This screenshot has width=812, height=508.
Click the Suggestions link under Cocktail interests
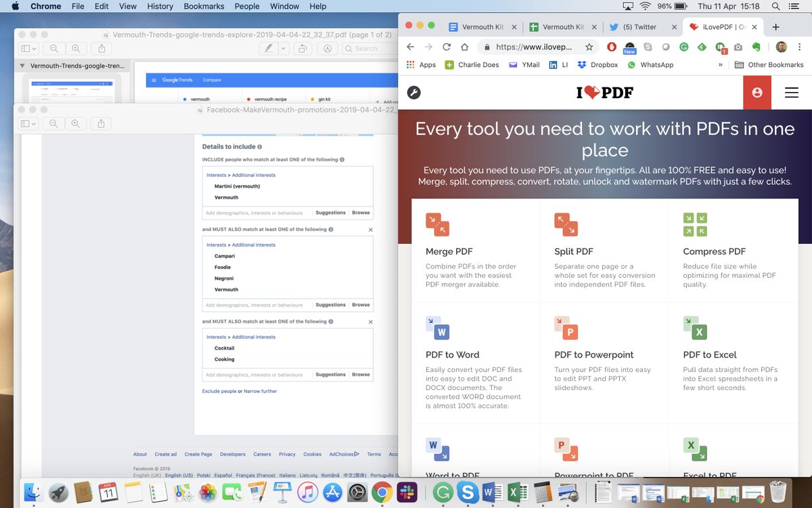(x=330, y=374)
